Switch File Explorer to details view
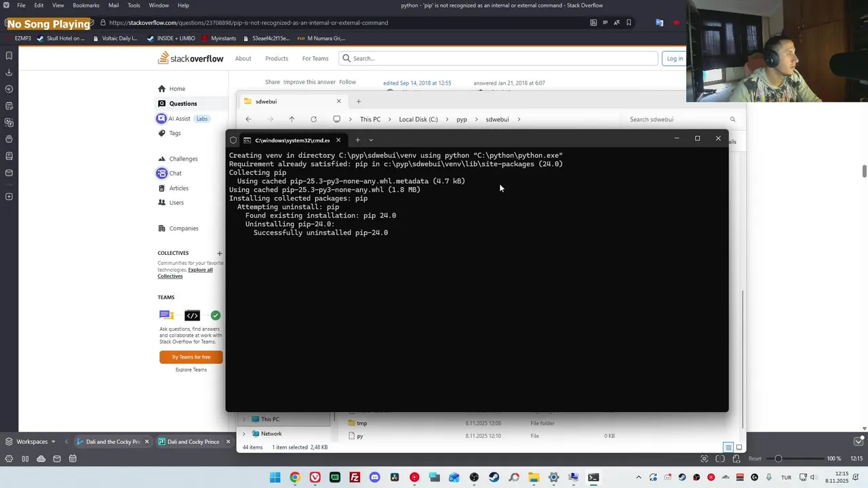The height and width of the screenshot is (488, 868). (x=728, y=447)
